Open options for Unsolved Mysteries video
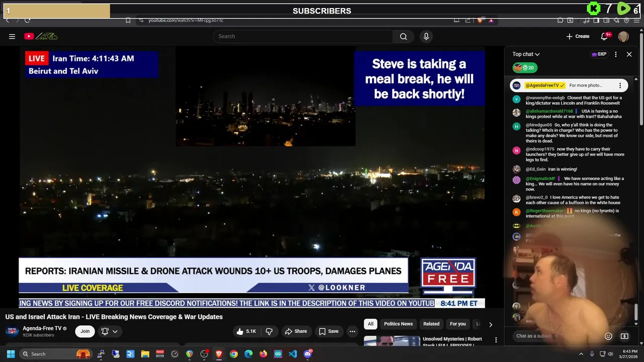644x362 pixels. 496,340
